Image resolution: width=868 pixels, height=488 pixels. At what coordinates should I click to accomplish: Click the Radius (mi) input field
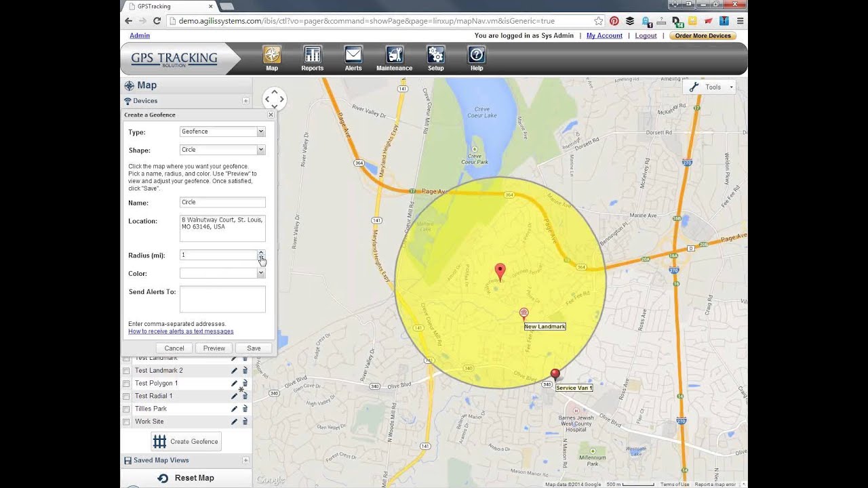pyautogui.click(x=218, y=255)
